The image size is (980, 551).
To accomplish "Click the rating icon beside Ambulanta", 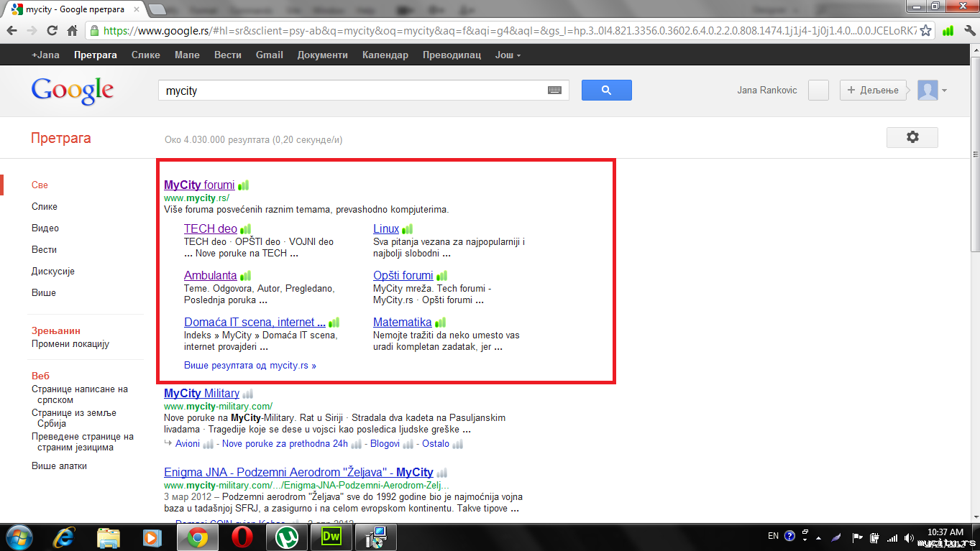I will coord(246,276).
